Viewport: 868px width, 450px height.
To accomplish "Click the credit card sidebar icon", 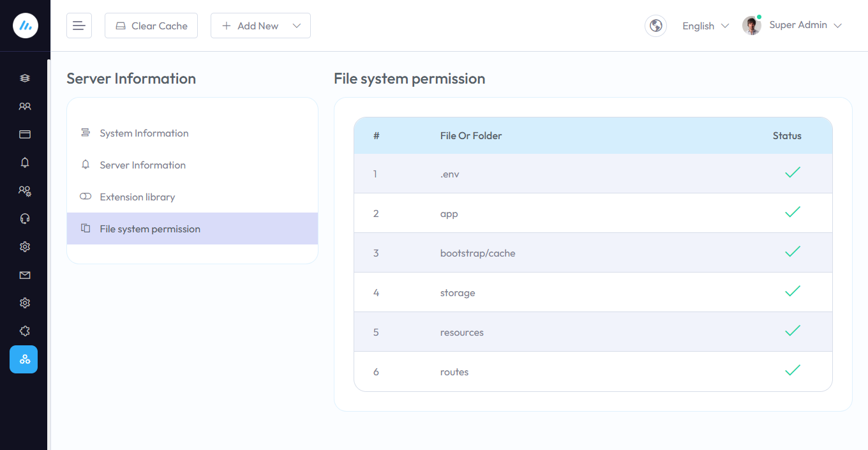I will 25,135.
